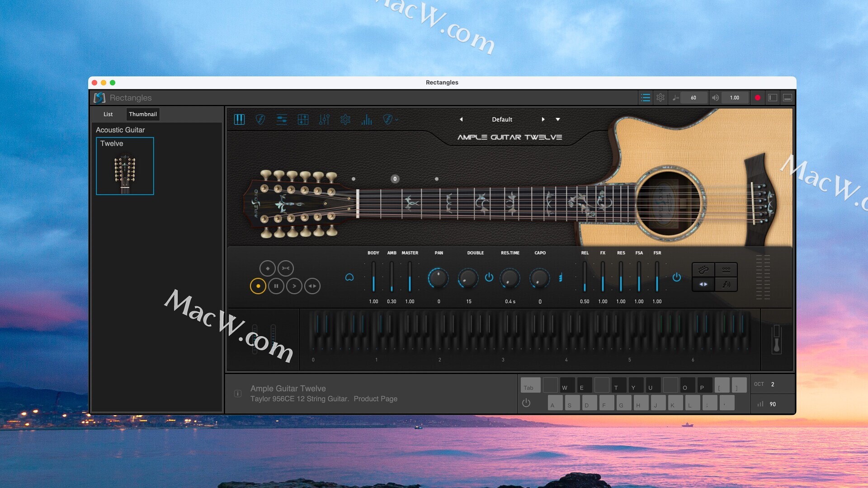Click the diamond circle button above record
The image size is (868, 488).
(x=268, y=268)
